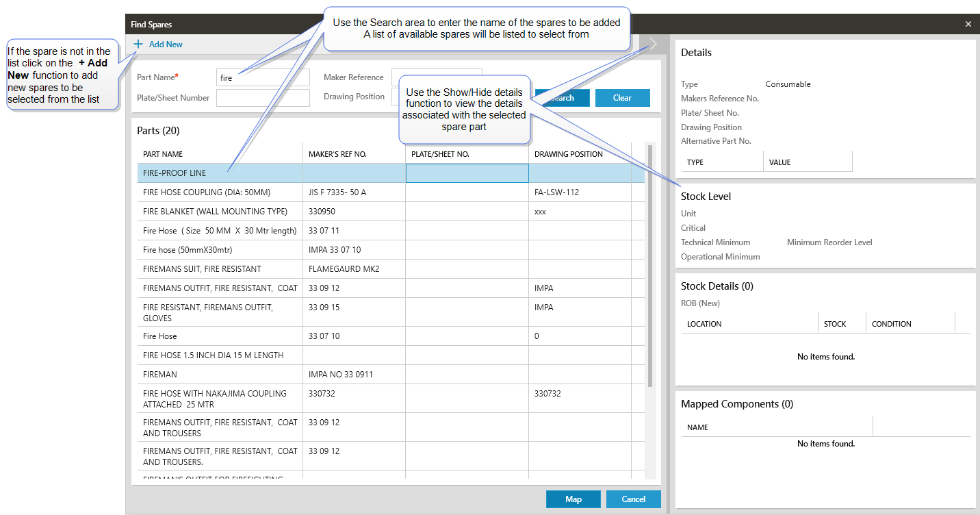Sort by DRAWING POSITION column header
This screenshot has height=515, width=980.
pyautogui.click(x=568, y=154)
